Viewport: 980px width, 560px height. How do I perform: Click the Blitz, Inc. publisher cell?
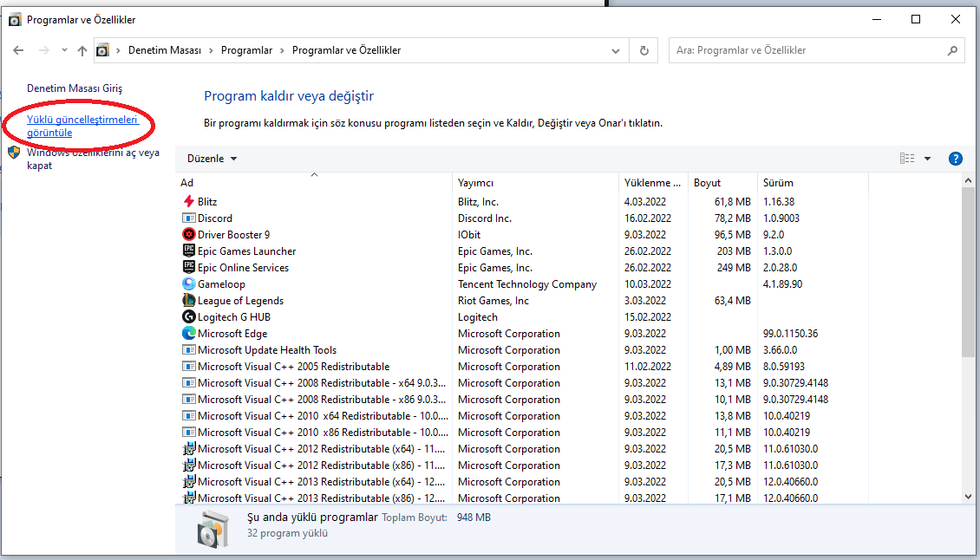478,202
